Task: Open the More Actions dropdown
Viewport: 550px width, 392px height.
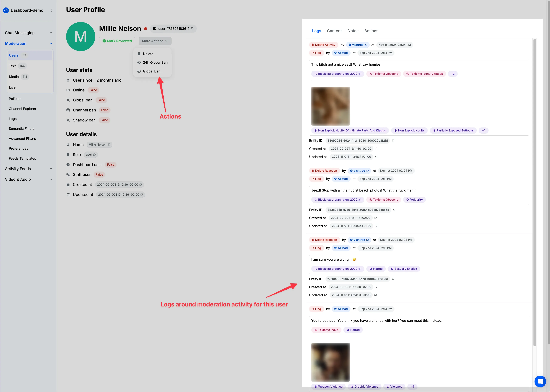Action: 155,41
